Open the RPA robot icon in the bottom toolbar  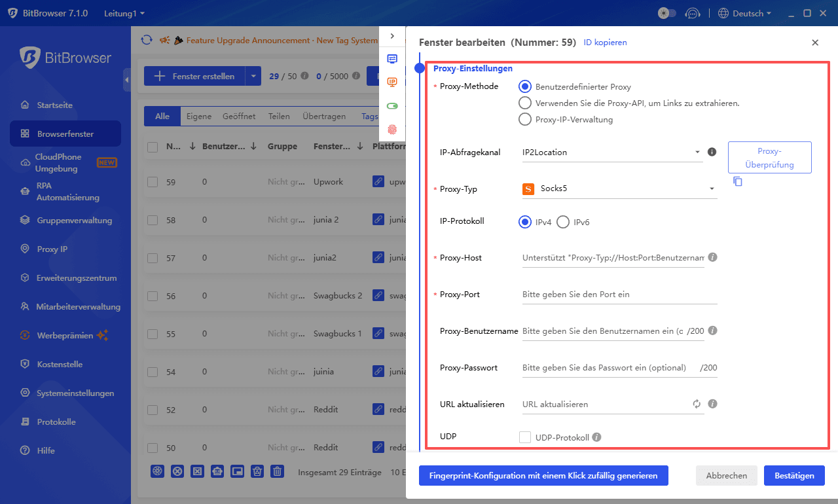click(x=217, y=471)
